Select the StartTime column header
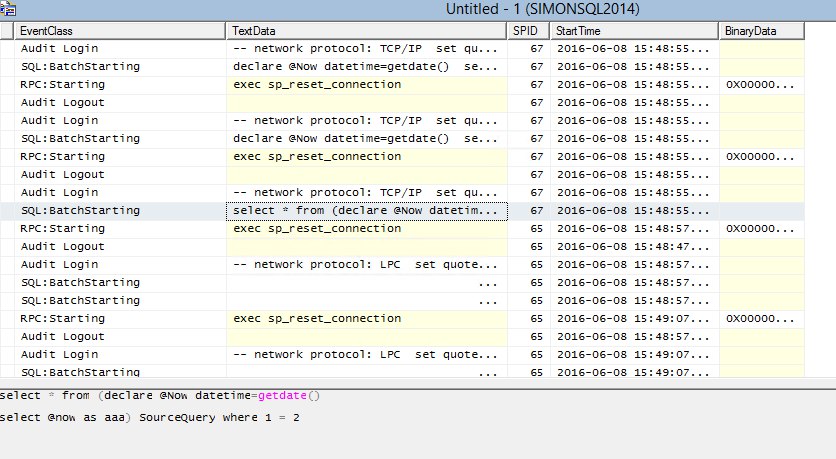 [634, 31]
